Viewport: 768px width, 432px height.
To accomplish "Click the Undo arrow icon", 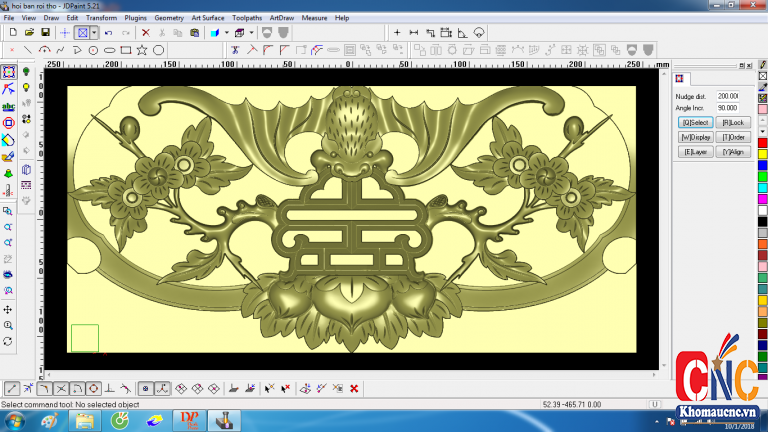I will (x=109, y=33).
